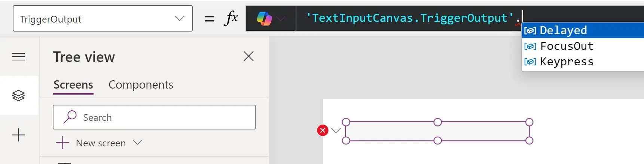Select the text input control on canvas

point(437,131)
